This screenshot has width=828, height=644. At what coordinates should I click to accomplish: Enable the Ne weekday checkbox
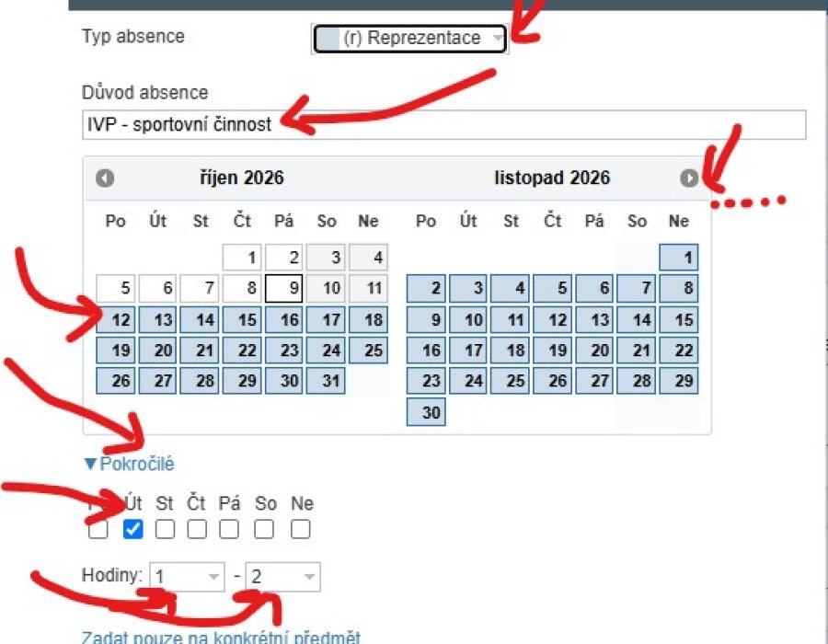click(x=301, y=529)
